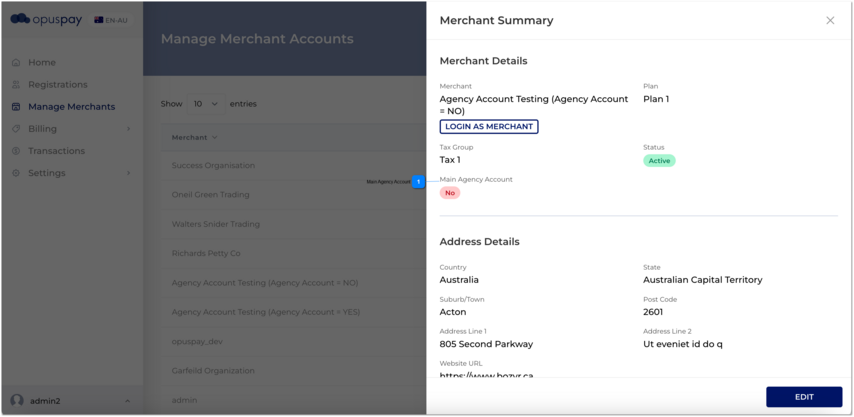This screenshot has height=417, width=854.
Task: Click the Address Details section heading
Action: click(x=479, y=242)
